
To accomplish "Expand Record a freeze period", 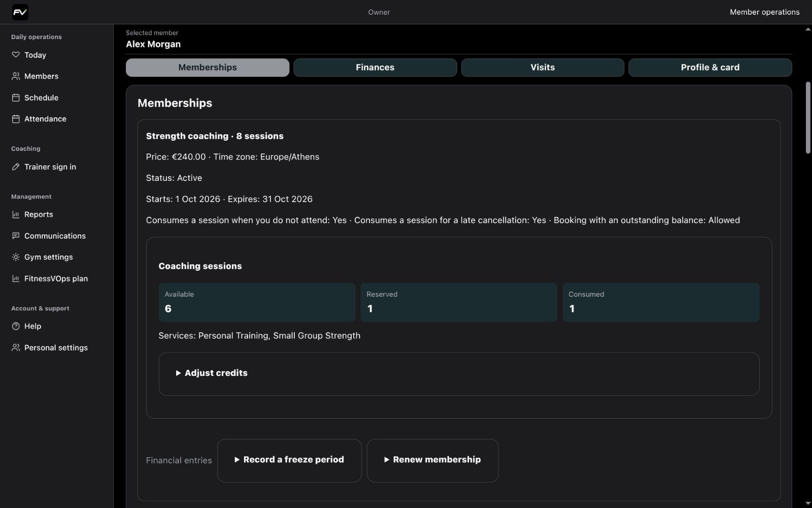I will pos(289,460).
